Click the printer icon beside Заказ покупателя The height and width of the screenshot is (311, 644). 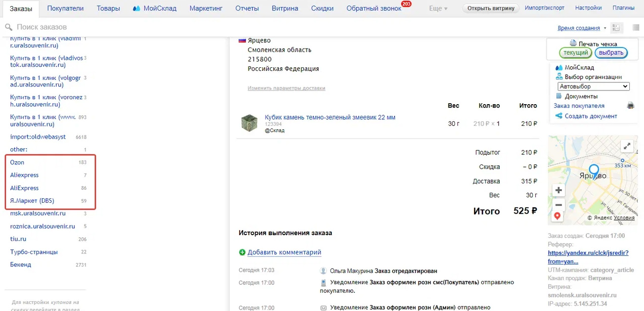[630, 106]
